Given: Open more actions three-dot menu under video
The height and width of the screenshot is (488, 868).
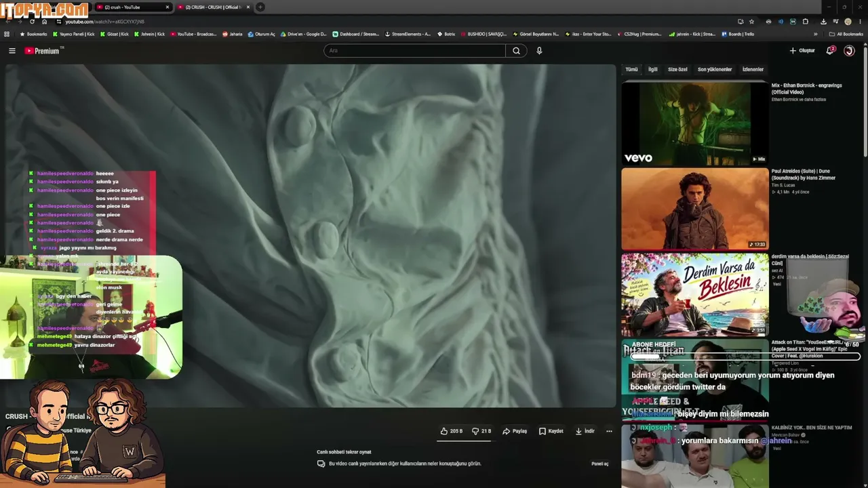Looking at the screenshot, I should click(x=609, y=431).
